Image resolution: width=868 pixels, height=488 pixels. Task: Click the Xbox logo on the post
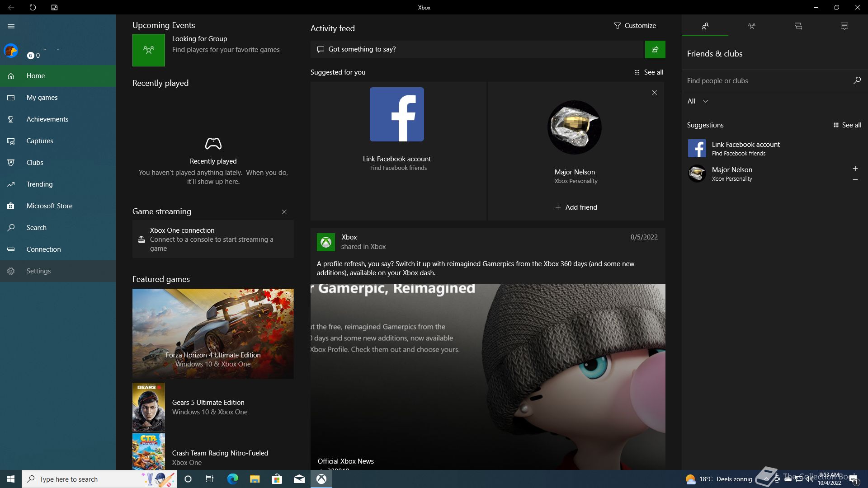326,242
